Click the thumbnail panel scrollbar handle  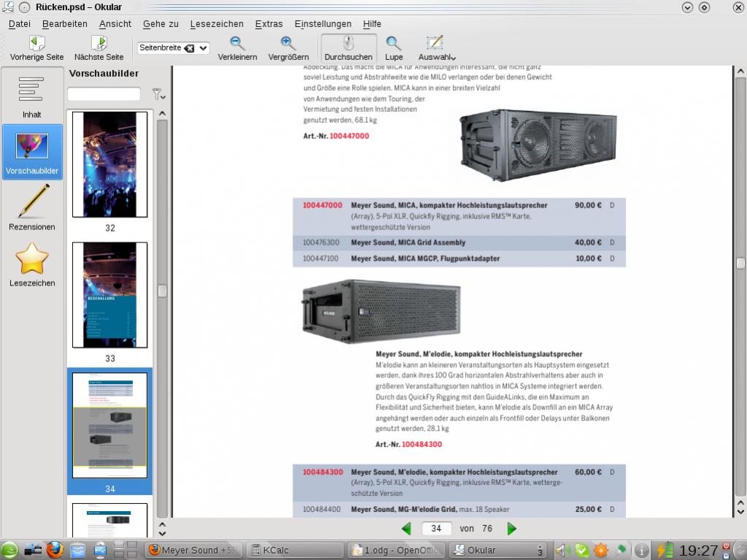pyautogui.click(x=162, y=291)
